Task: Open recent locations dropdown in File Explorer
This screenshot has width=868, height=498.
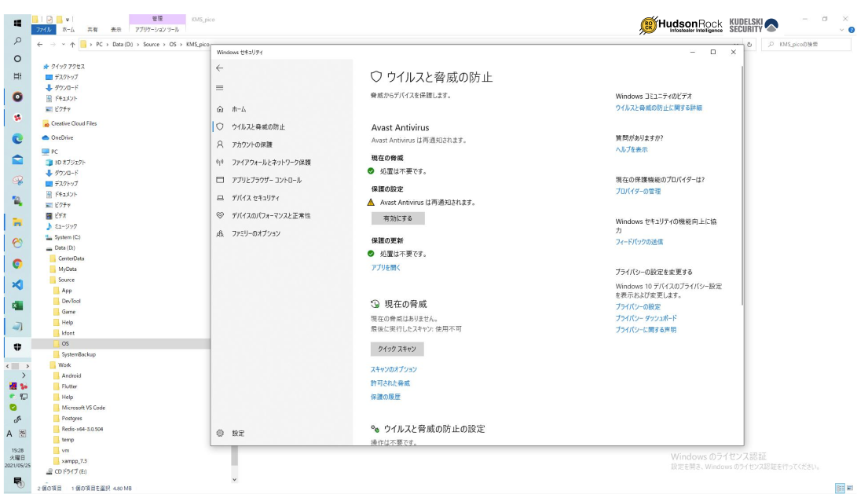Action: tap(63, 44)
